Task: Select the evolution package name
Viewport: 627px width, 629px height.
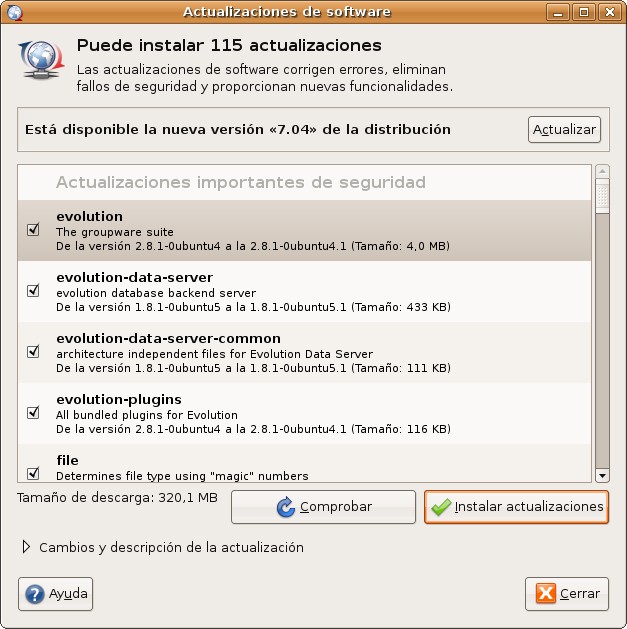Action: click(x=89, y=217)
